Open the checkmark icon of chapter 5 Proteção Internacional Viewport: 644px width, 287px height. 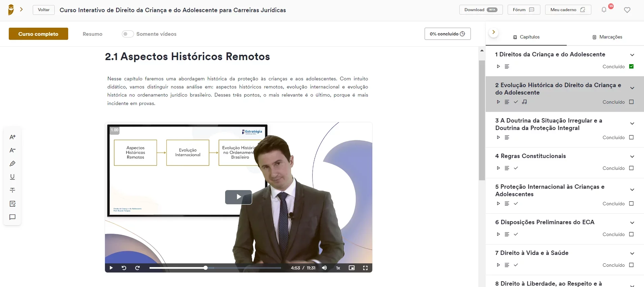click(x=516, y=204)
